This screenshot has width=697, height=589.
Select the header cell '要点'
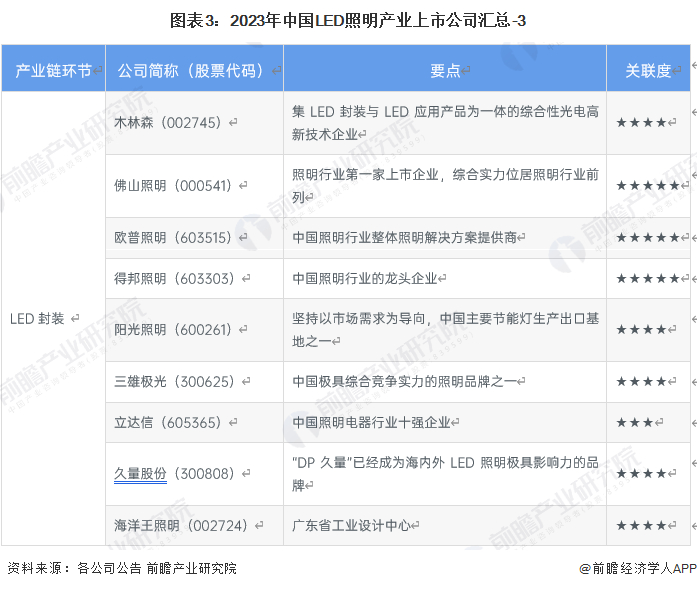click(445, 70)
